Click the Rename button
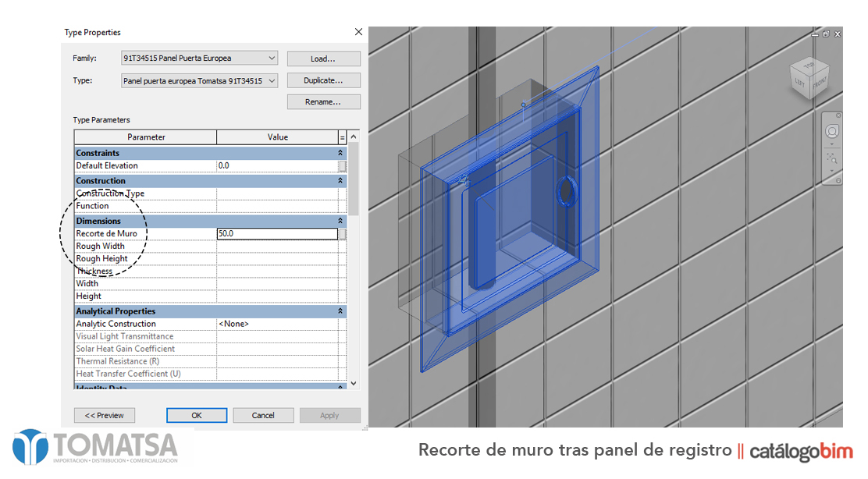Image resolution: width=868 pixels, height=479 pixels. point(323,101)
